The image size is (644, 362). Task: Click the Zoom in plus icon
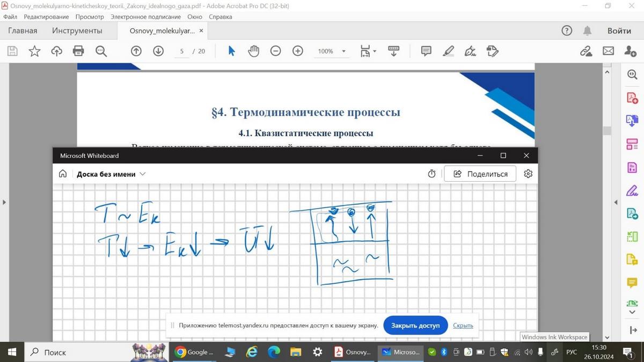[x=298, y=51]
